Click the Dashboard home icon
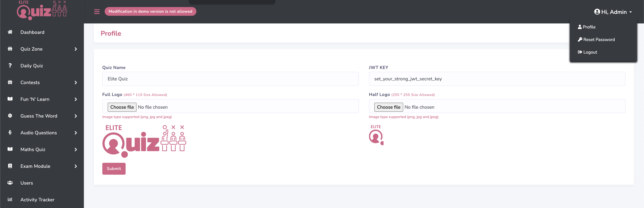 point(10,32)
